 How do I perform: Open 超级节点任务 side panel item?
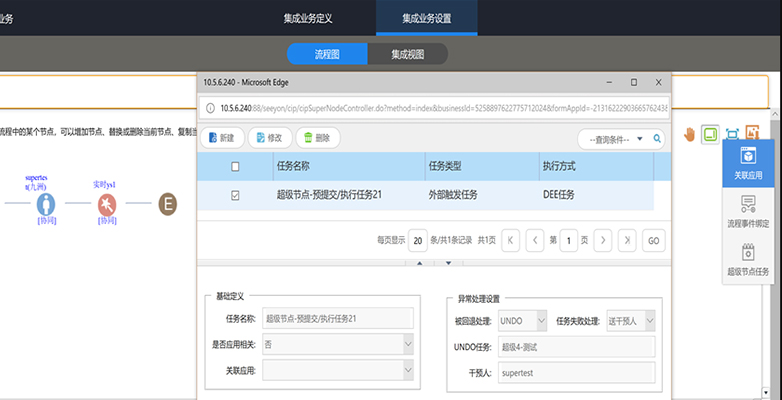click(748, 259)
